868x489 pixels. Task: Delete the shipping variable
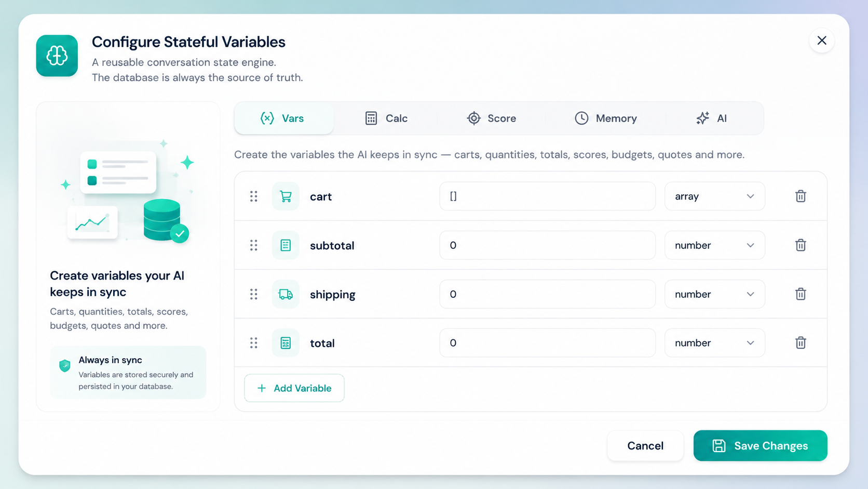[800, 294]
